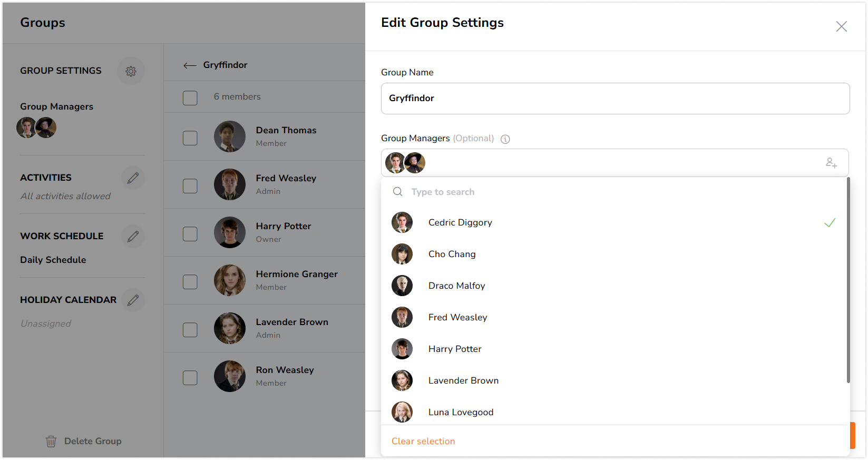Click the trash icon for Delete Group
The width and height of the screenshot is (868, 460).
pos(51,441)
